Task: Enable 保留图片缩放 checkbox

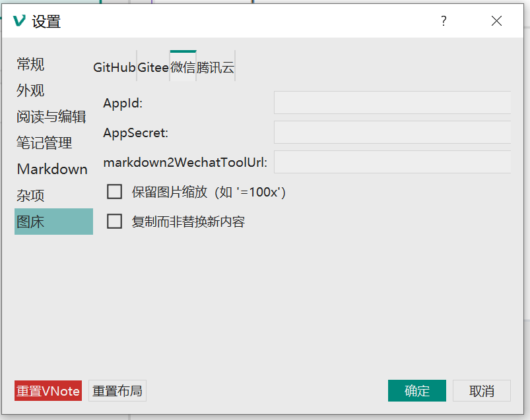Action: (x=115, y=192)
